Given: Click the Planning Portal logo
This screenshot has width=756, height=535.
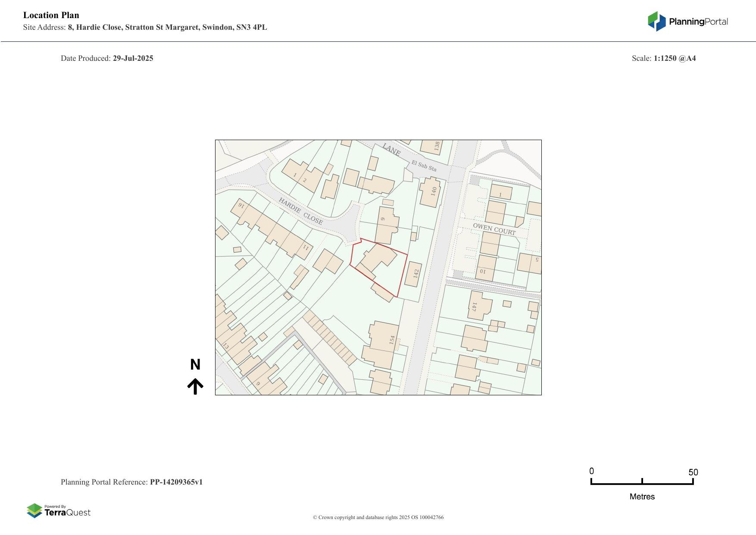Looking at the screenshot, I should tap(687, 22).
